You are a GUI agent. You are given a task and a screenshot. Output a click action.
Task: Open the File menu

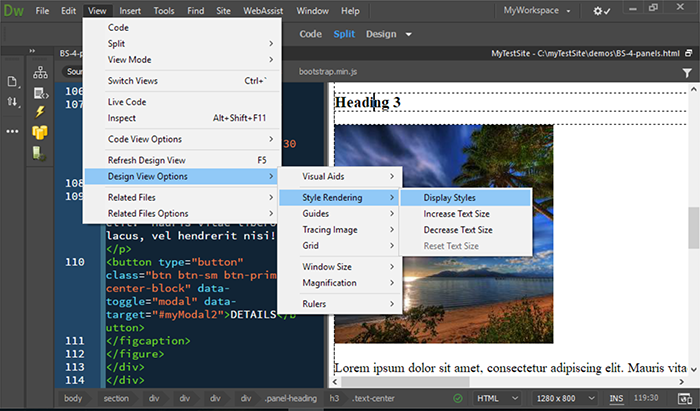tap(42, 11)
